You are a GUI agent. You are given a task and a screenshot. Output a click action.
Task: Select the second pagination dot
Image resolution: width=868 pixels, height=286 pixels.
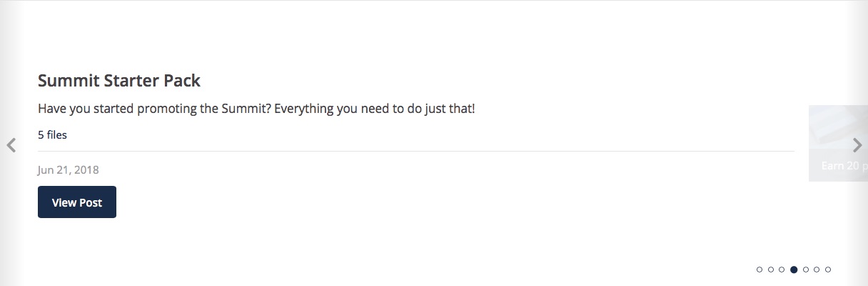[x=771, y=270]
